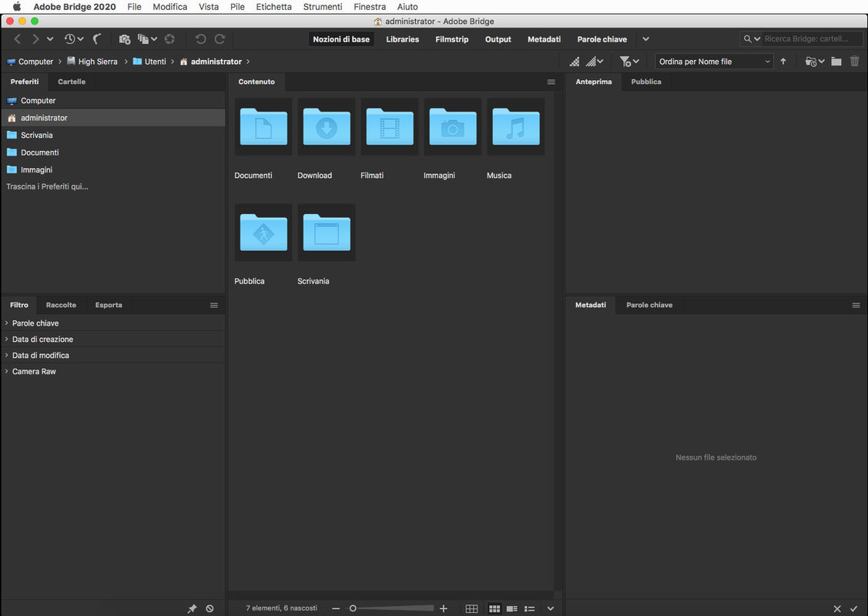Switch to Output workspace

point(498,39)
